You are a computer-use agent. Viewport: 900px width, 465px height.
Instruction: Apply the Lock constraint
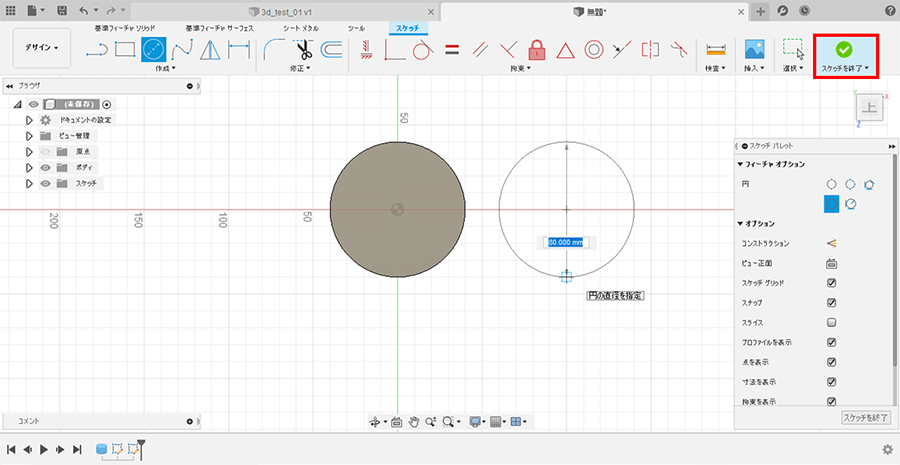[x=537, y=49]
